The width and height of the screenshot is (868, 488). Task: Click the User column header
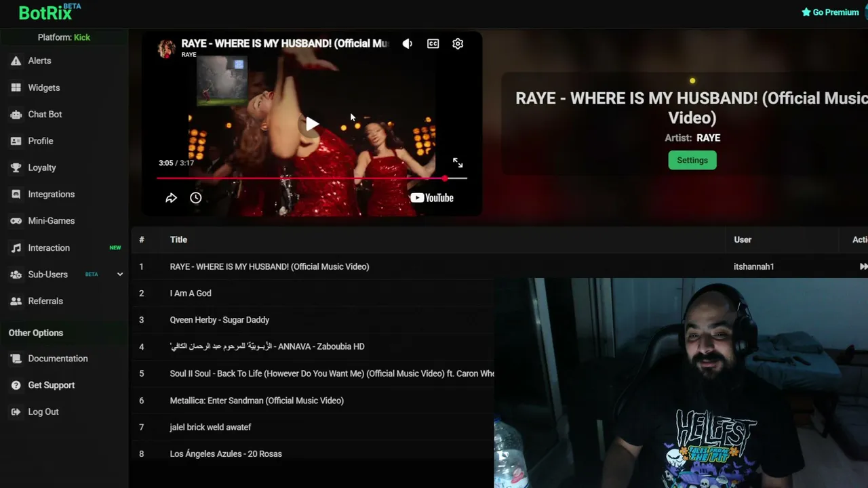coord(743,240)
